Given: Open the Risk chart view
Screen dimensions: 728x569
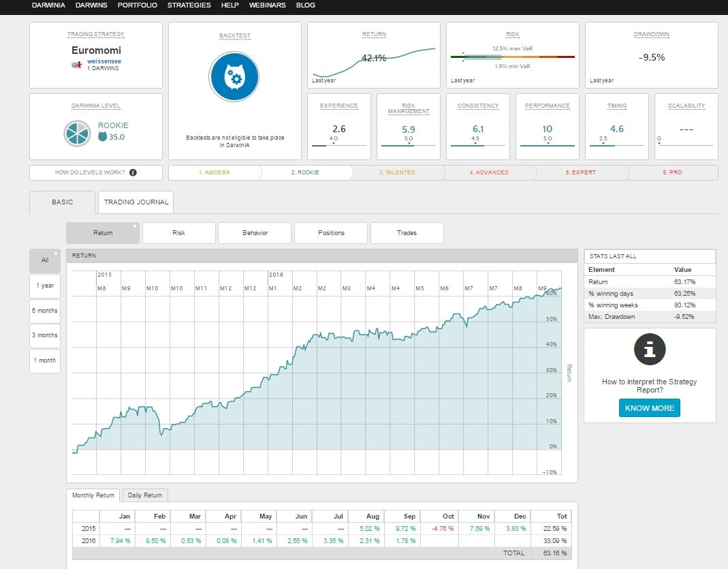Looking at the screenshot, I should click(x=178, y=233).
